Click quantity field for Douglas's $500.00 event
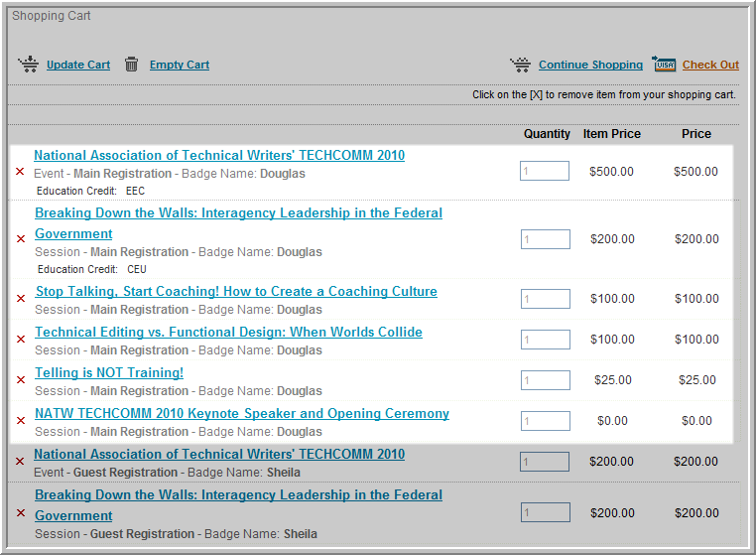 coord(545,171)
